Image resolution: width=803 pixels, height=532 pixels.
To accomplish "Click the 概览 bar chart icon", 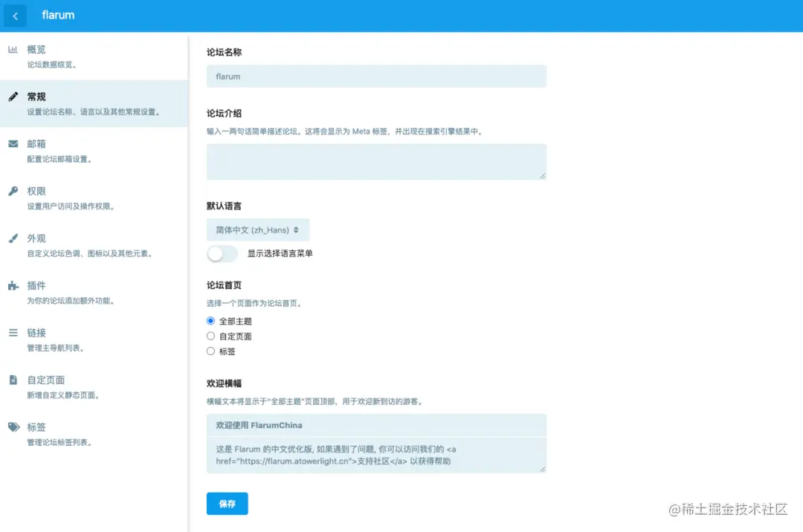I will [13, 50].
